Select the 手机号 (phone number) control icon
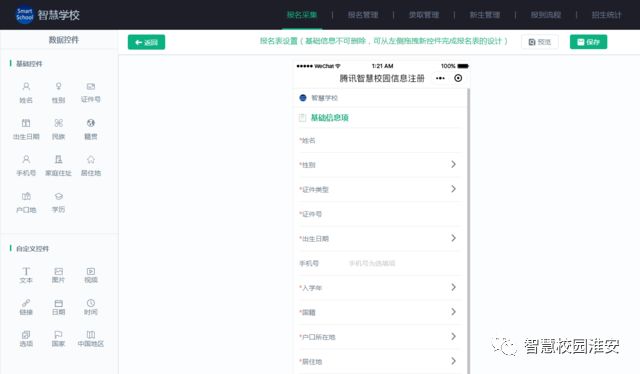 pos(26,159)
